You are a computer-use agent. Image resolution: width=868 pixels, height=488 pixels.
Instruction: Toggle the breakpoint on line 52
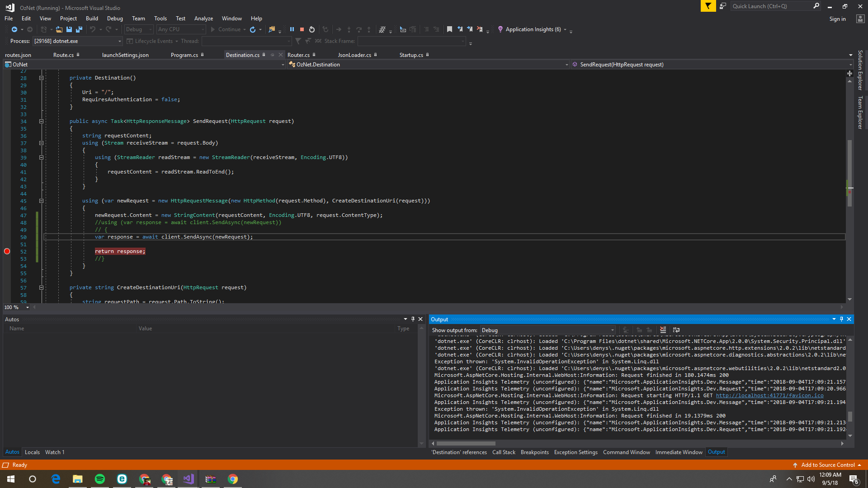(x=7, y=252)
